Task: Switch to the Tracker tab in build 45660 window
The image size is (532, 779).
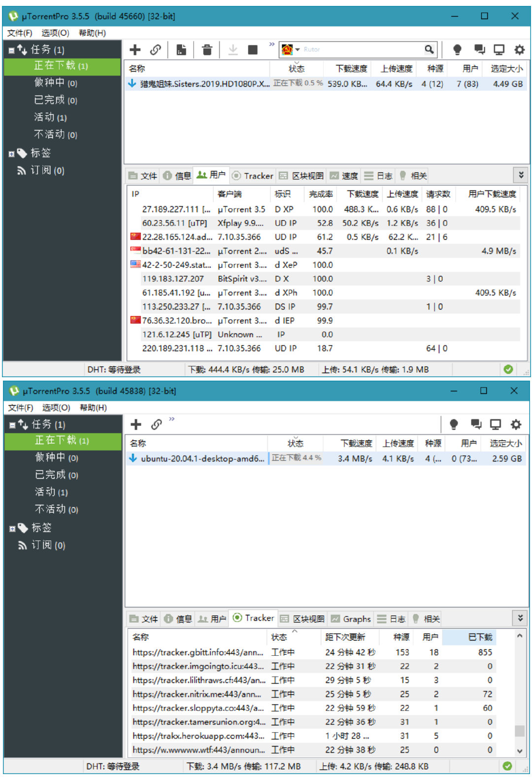Action: coord(253,176)
